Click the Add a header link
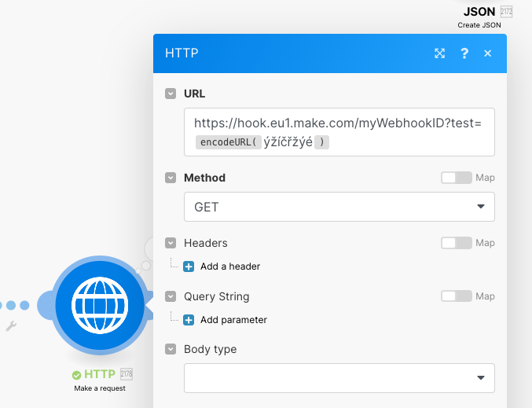This screenshot has width=532, height=408. coord(230,266)
